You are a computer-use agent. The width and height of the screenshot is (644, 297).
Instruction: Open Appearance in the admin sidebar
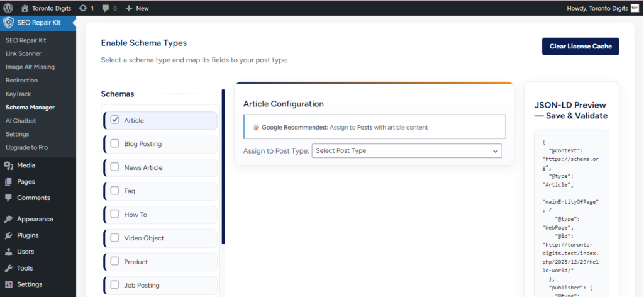pyautogui.click(x=35, y=219)
